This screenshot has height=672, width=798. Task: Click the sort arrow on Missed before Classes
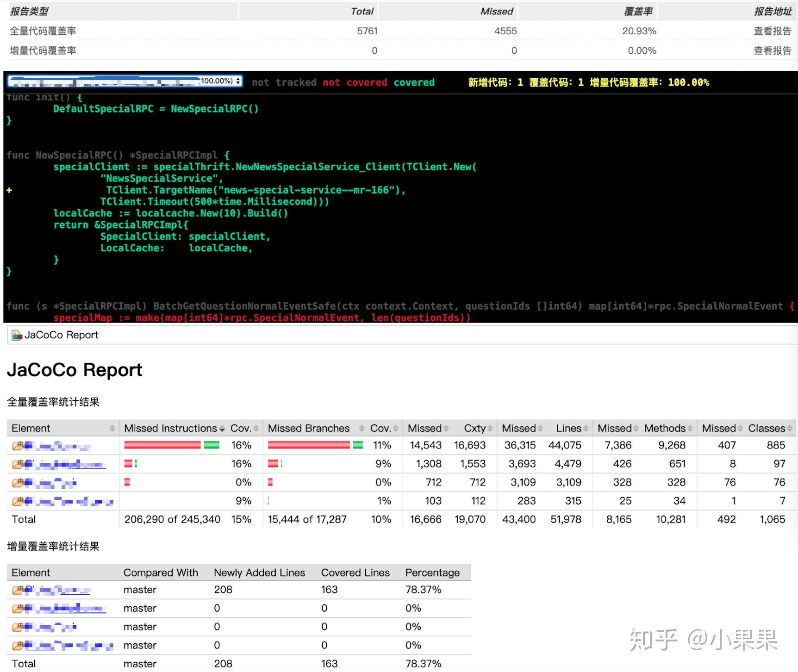(x=740, y=429)
